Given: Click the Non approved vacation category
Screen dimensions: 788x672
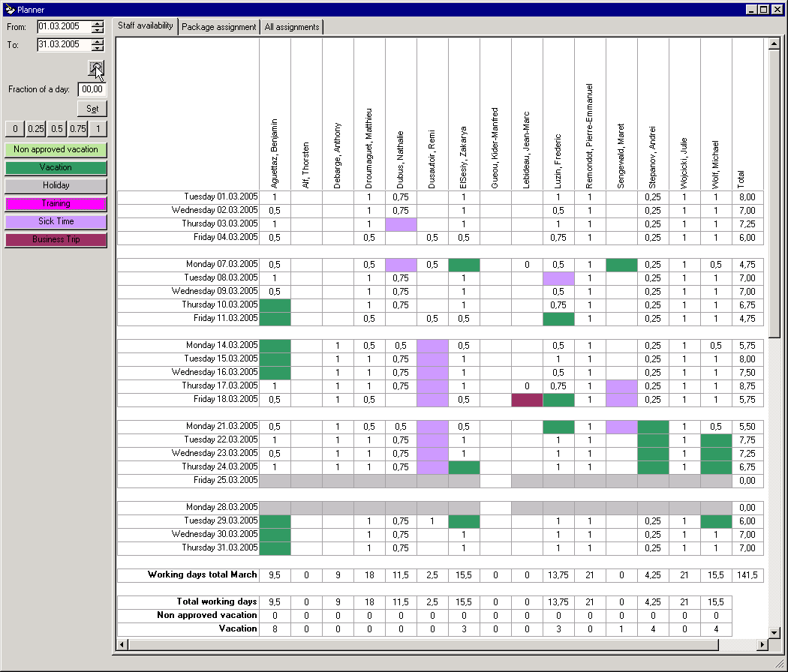Looking at the screenshot, I should 56,150.
